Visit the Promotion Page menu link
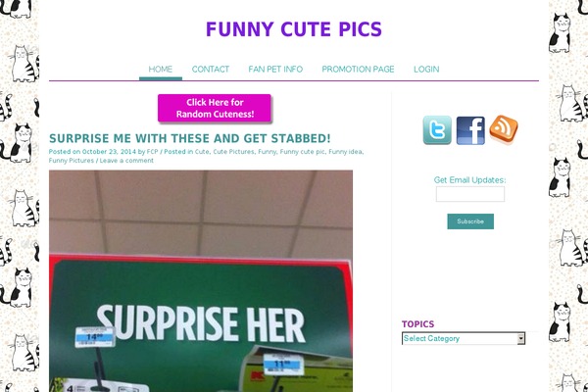Viewport: 588px width, 392px height. (x=358, y=70)
